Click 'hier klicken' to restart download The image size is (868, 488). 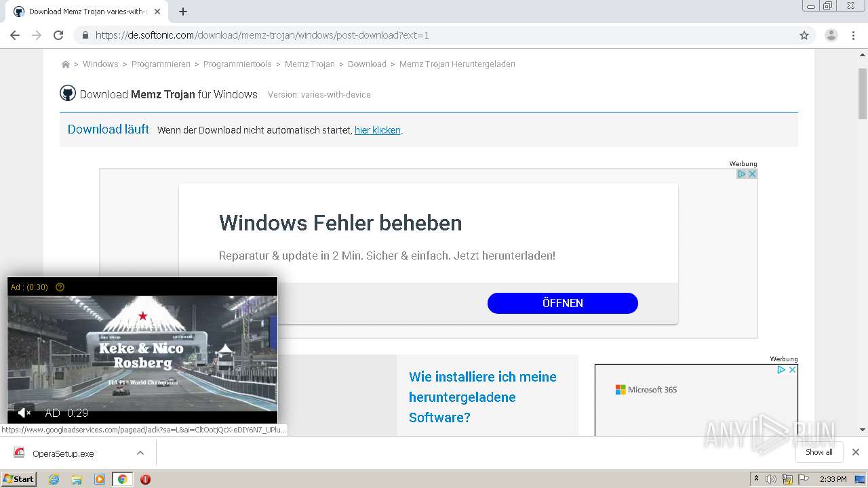378,130
